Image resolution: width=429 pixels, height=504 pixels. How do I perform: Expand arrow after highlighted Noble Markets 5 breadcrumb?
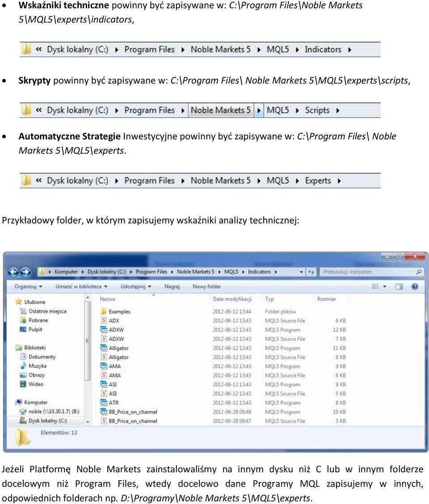(258, 110)
